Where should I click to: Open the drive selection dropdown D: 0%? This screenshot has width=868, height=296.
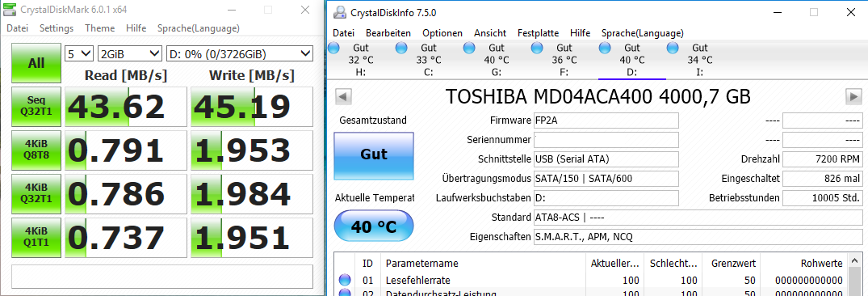[240, 53]
